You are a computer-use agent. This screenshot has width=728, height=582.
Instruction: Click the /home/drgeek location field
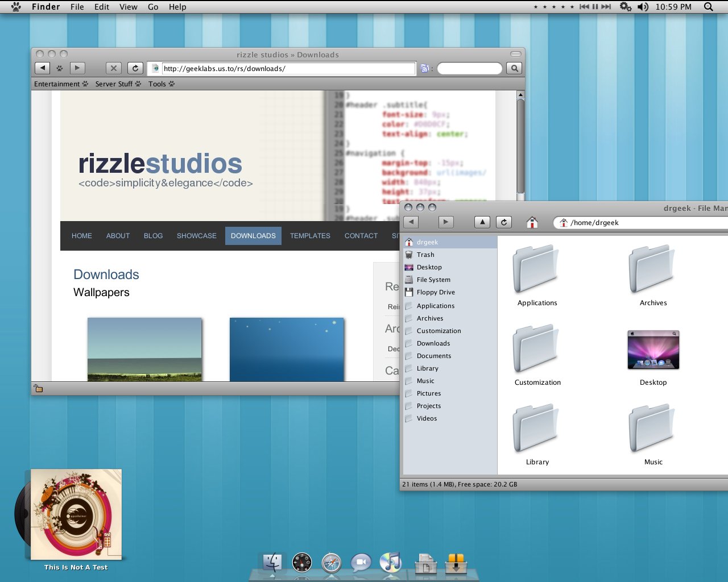[642, 222]
